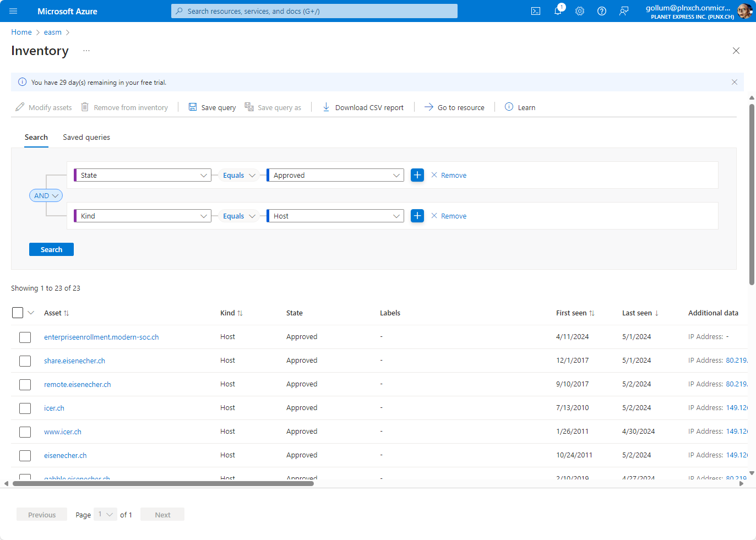Open the remote.eisenecher.ch asset link

click(77, 384)
